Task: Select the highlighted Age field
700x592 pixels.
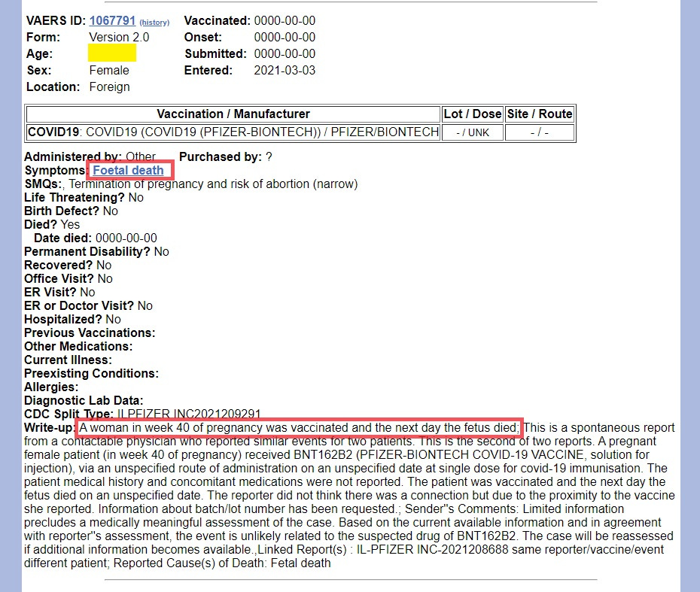Action: [112, 53]
